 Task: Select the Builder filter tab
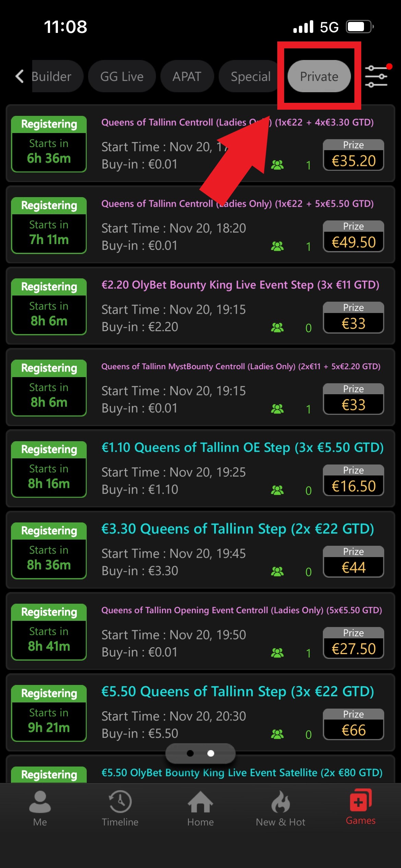pyautogui.click(x=51, y=76)
